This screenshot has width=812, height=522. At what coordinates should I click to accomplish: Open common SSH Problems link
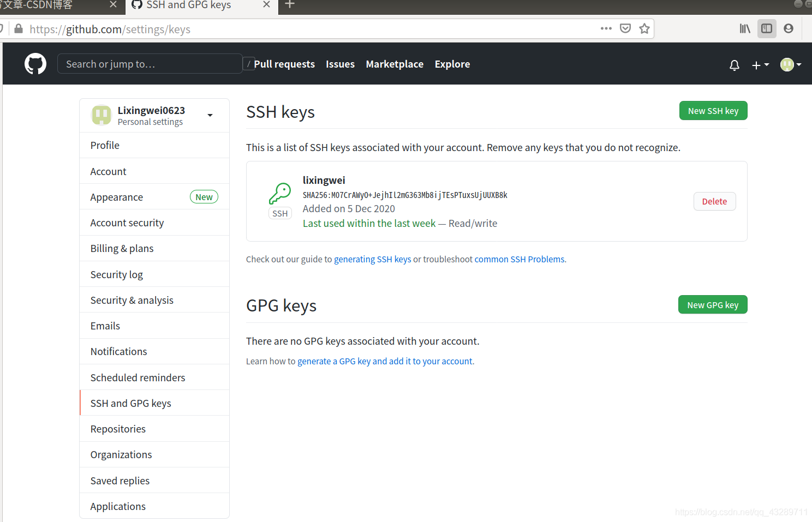click(x=520, y=259)
